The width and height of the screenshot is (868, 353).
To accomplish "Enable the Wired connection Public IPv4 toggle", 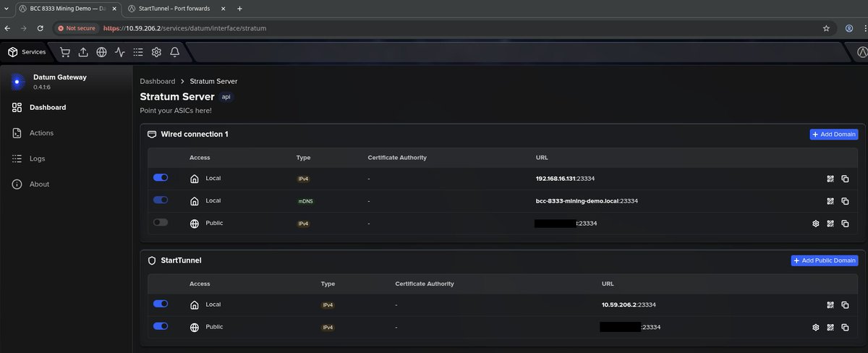I will tap(161, 222).
